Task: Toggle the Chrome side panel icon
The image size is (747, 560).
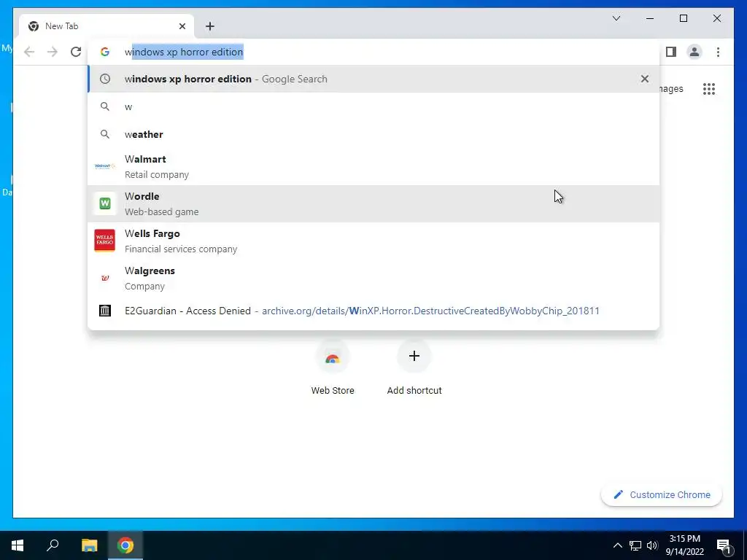Action: [671, 52]
